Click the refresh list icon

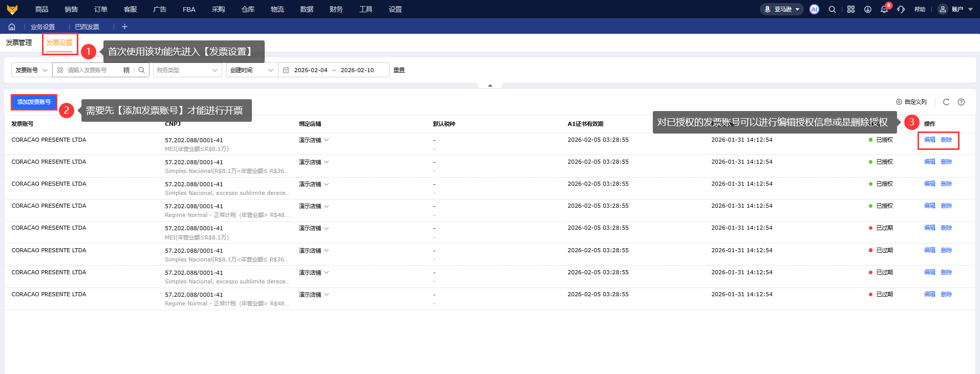click(x=946, y=102)
